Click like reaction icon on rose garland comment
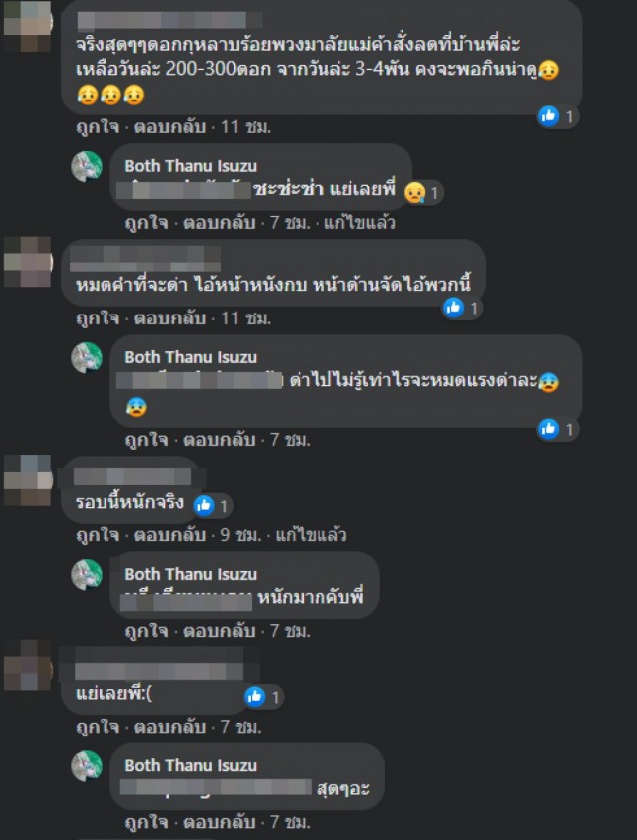This screenshot has height=840, width=637. coord(549,116)
